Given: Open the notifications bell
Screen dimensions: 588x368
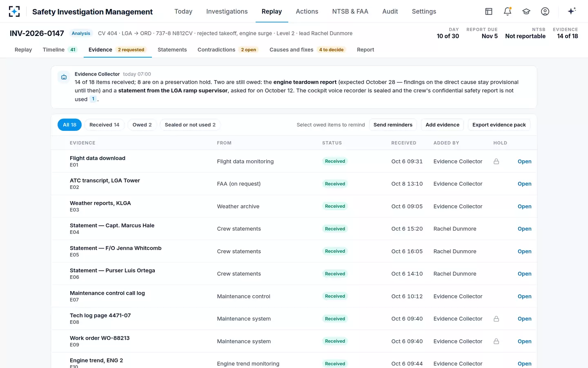Looking at the screenshot, I should tap(508, 11).
